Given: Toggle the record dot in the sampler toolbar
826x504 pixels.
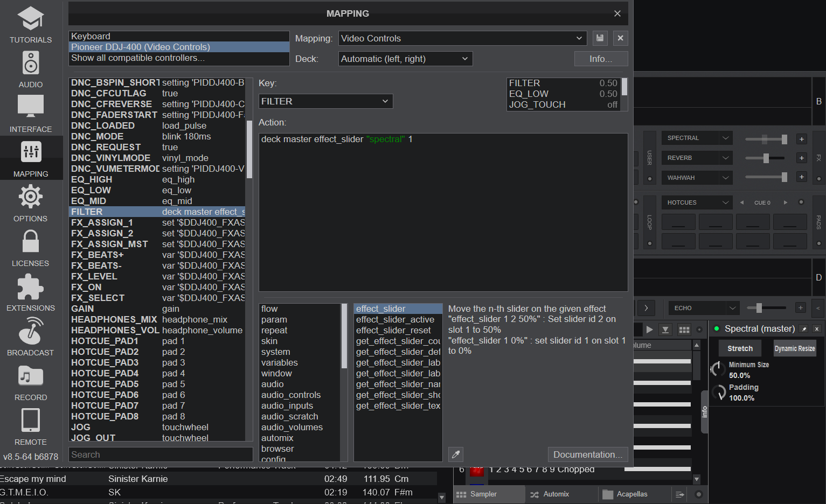Looking at the screenshot, I should coord(699,330).
